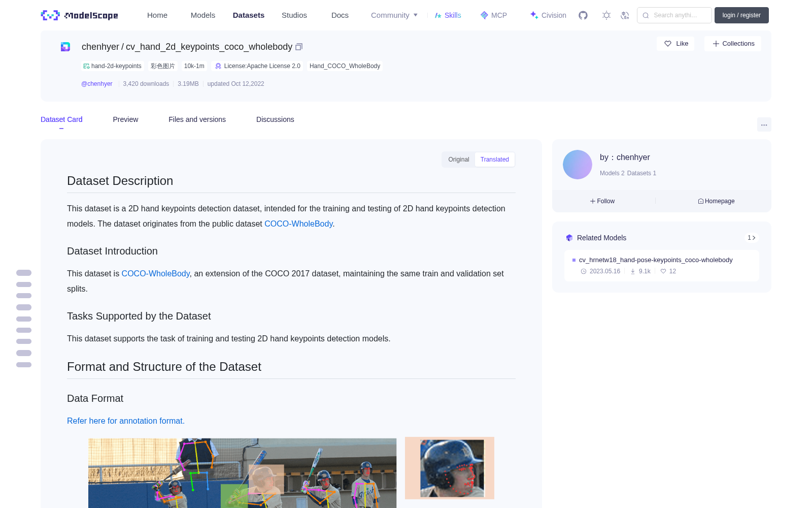Go to Home in the navigation
Viewport: 812px width, 508px height.
point(157,15)
